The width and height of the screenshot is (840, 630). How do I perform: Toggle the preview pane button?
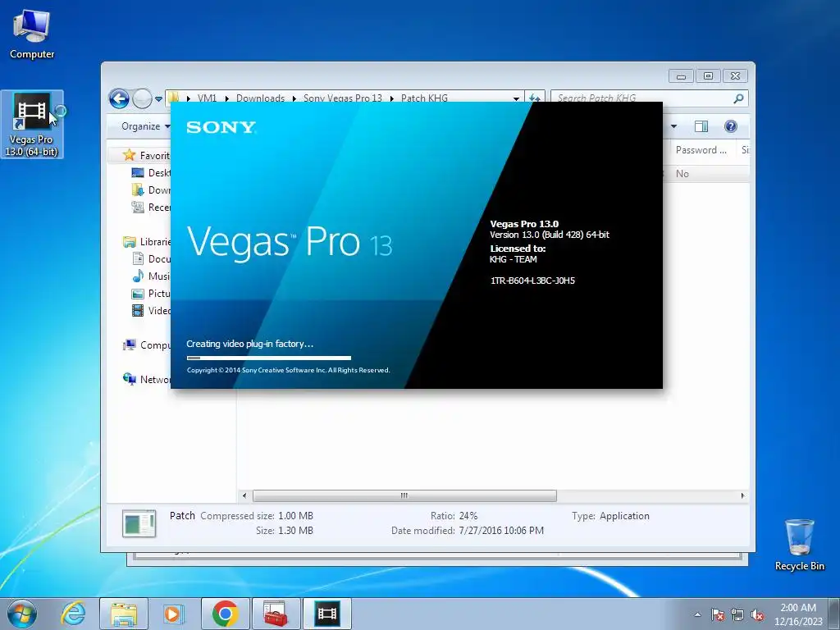[x=701, y=126]
